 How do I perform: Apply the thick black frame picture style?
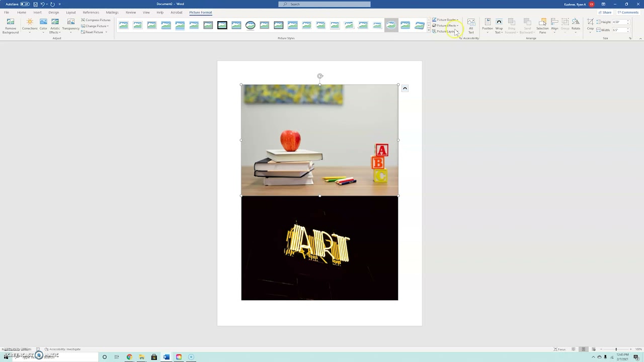coord(222,25)
